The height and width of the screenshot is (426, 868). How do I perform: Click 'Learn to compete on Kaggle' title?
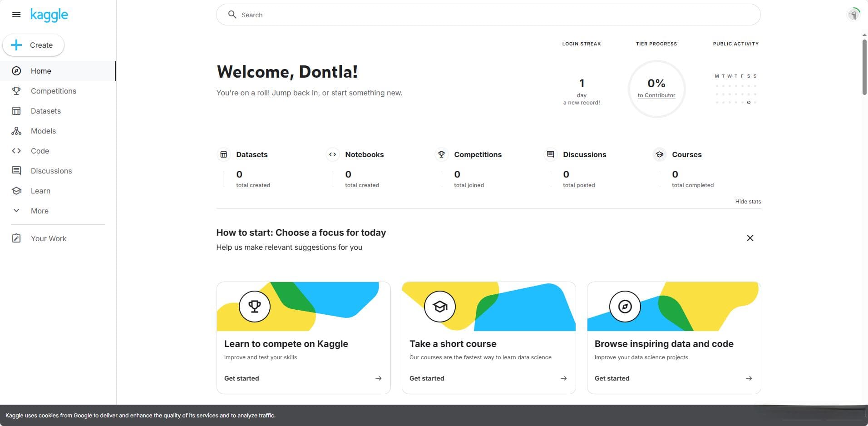[x=286, y=344]
